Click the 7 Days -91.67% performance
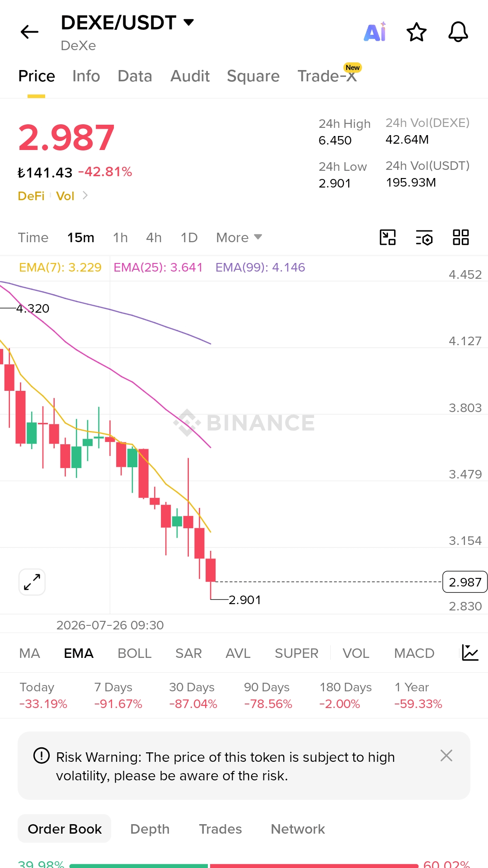Viewport: 488px width, 868px height. 118,695
